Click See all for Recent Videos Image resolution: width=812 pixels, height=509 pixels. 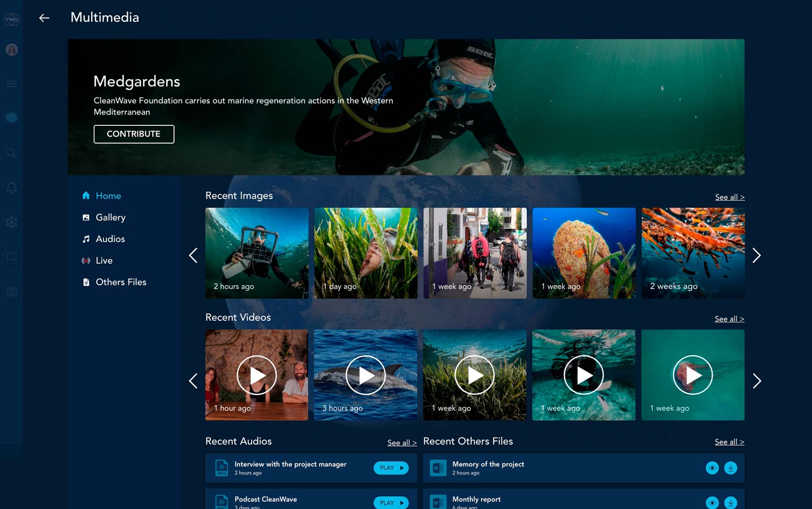(x=729, y=319)
